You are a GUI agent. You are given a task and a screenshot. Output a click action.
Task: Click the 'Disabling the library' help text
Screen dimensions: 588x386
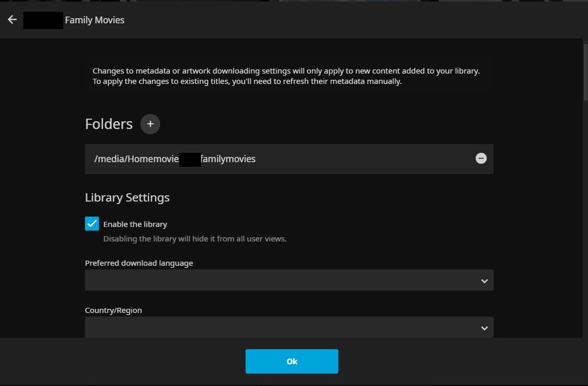pos(195,239)
